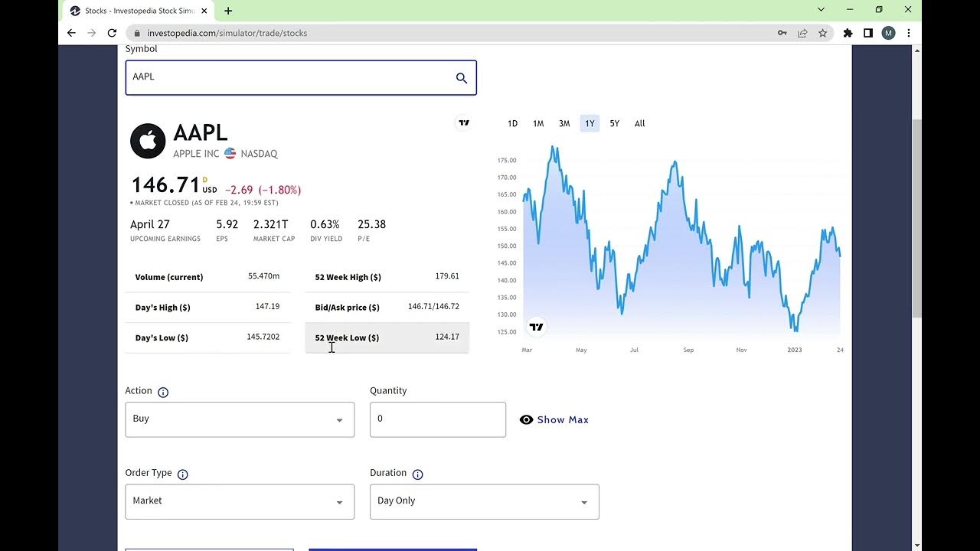Click the info icon next to Duration
This screenshot has width=980, height=551.
[x=417, y=474]
